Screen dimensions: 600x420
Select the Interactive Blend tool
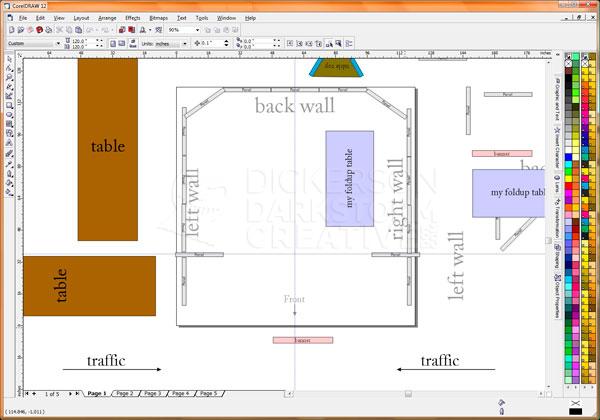point(9,152)
